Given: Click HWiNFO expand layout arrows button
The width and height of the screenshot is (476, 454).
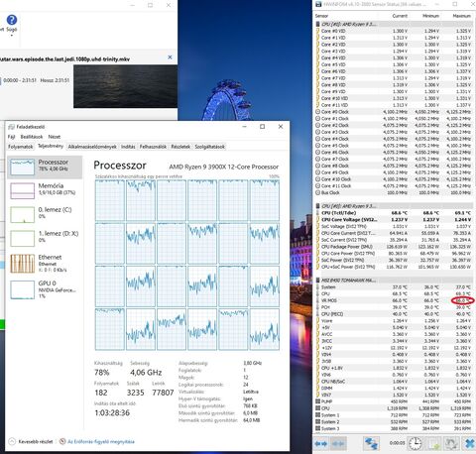Looking at the screenshot, I should point(320,443).
